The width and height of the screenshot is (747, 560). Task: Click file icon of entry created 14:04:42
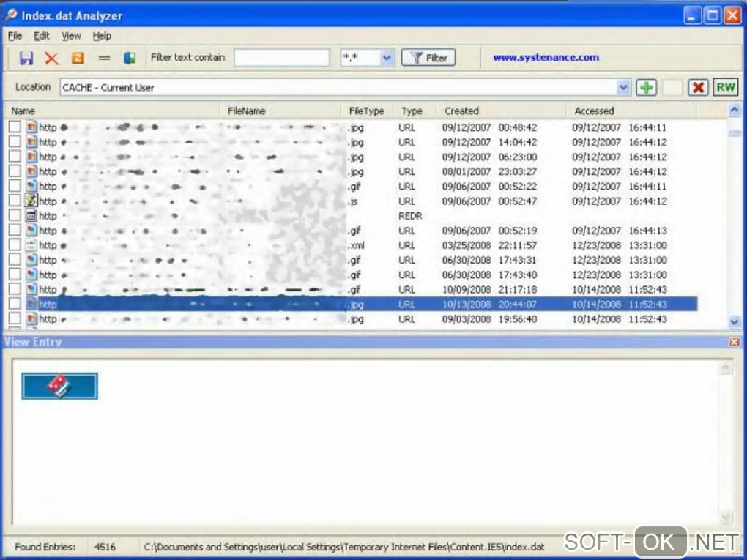pos(31,142)
